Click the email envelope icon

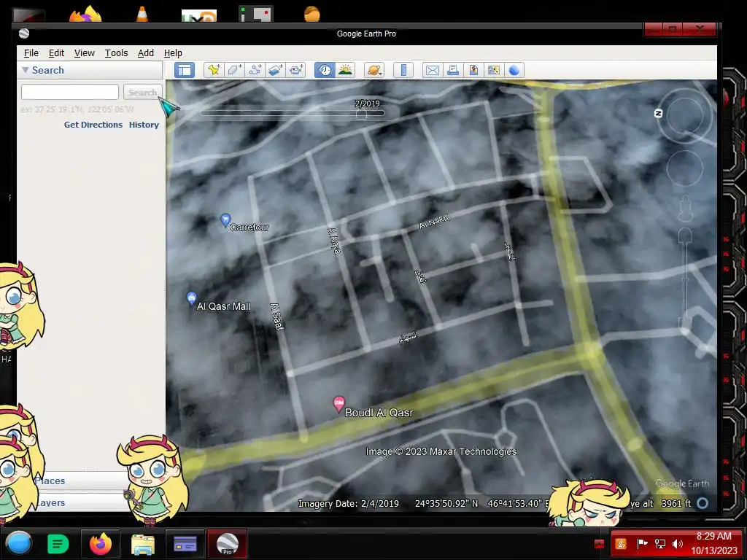[432, 71]
